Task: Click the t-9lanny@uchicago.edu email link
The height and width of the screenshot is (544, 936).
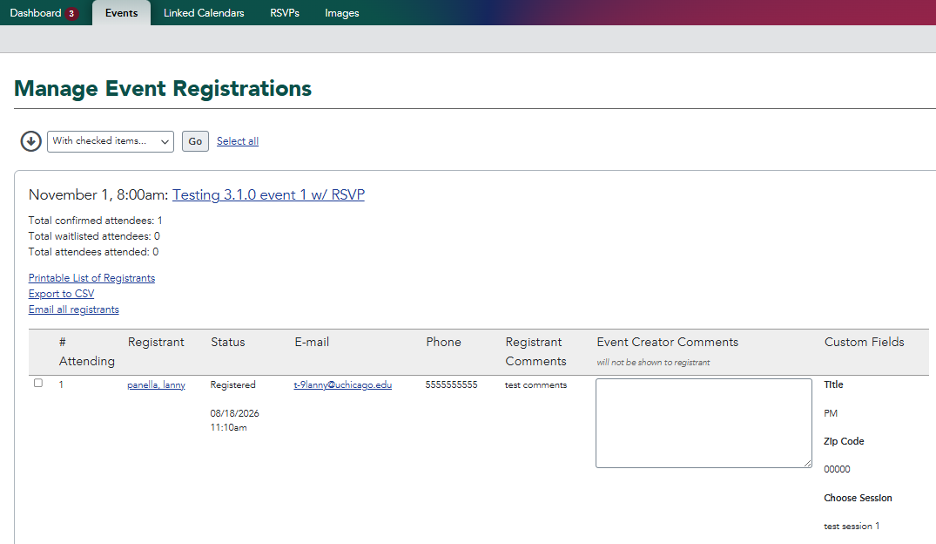Action: click(343, 385)
